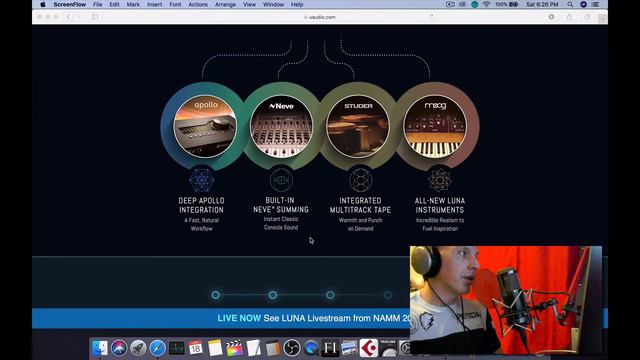Open Finder from the Dock

pyautogui.click(x=100, y=348)
